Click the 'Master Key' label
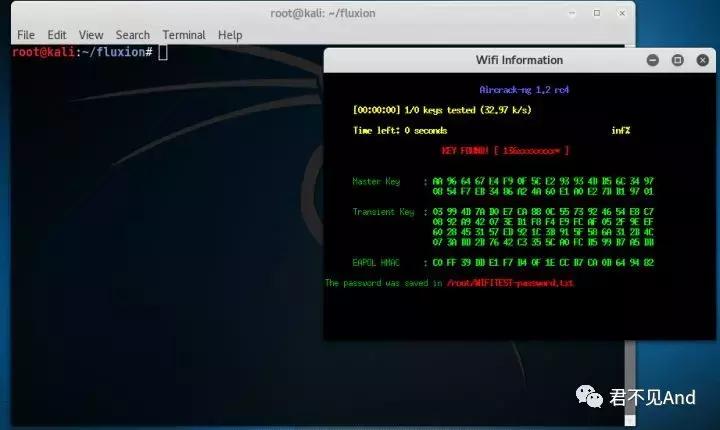 (376, 181)
